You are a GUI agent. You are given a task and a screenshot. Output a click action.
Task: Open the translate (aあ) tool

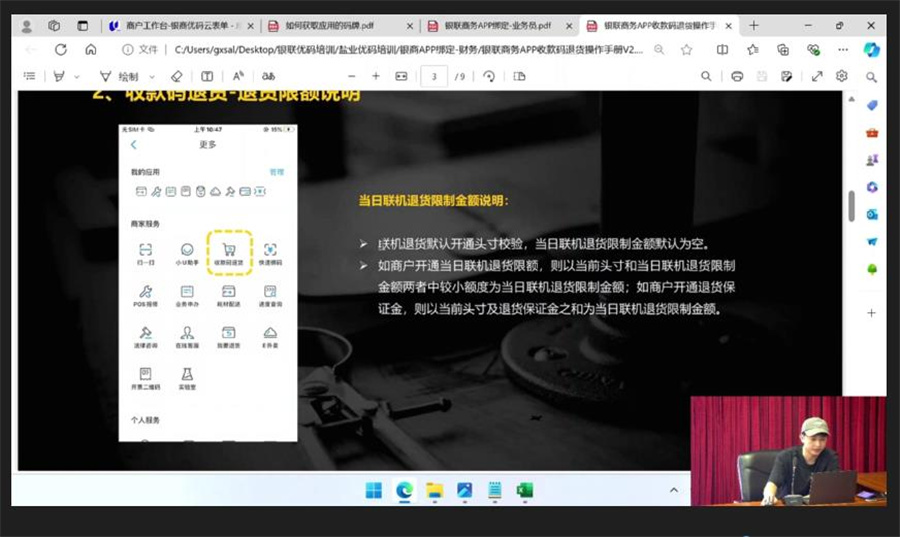(268, 76)
